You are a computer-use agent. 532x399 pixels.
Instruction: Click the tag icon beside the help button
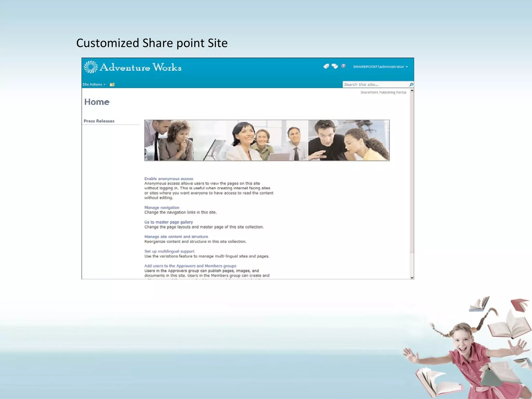pyautogui.click(x=326, y=66)
